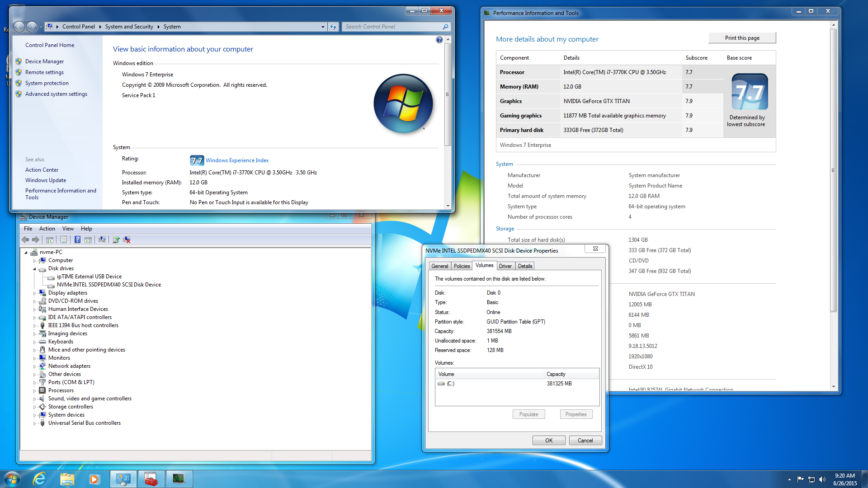Open Remote settings link
The image size is (868, 488).
[x=44, y=72]
